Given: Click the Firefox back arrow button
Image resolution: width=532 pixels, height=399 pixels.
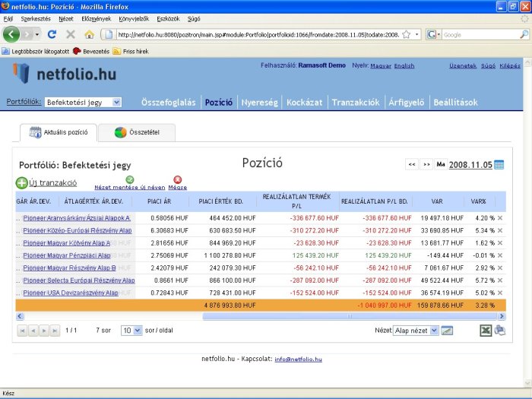Looking at the screenshot, I should pos(11,34).
